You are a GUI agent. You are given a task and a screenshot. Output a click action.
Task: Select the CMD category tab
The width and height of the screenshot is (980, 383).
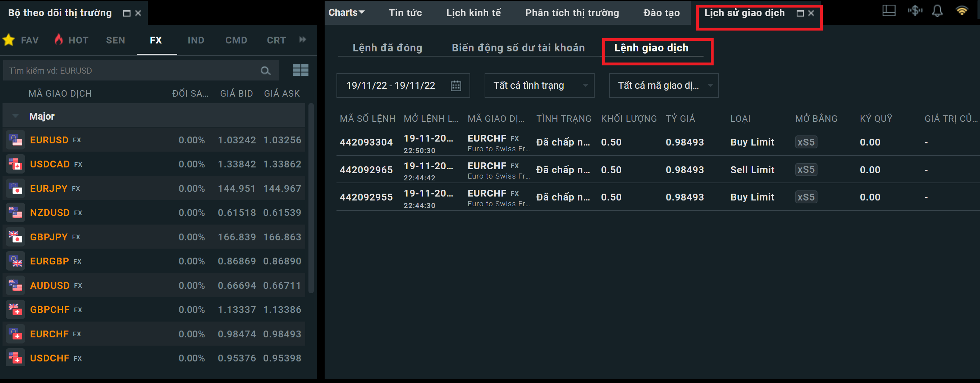click(236, 40)
